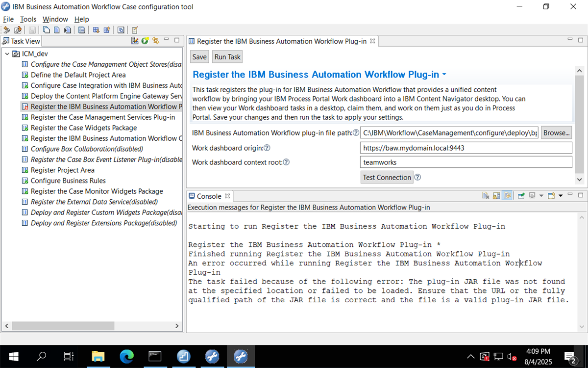The width and height of the screenshot is (588, 368).
Task: Select Define the Default Project Area task
Action: click(x=78, y=75)
